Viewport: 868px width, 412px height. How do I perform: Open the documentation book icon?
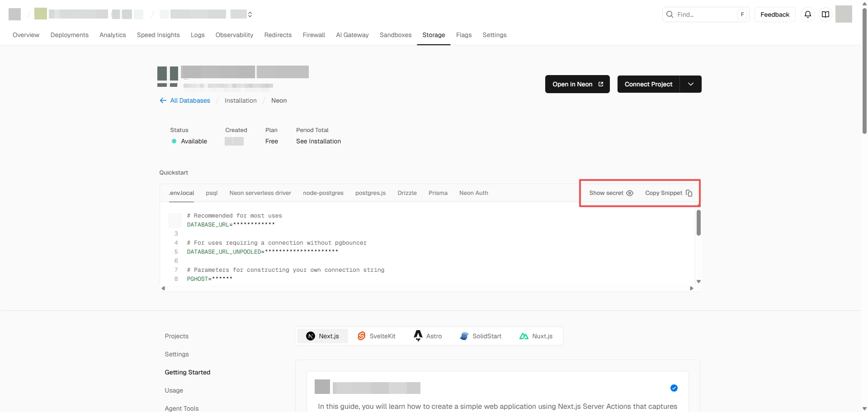coord(826,14)
